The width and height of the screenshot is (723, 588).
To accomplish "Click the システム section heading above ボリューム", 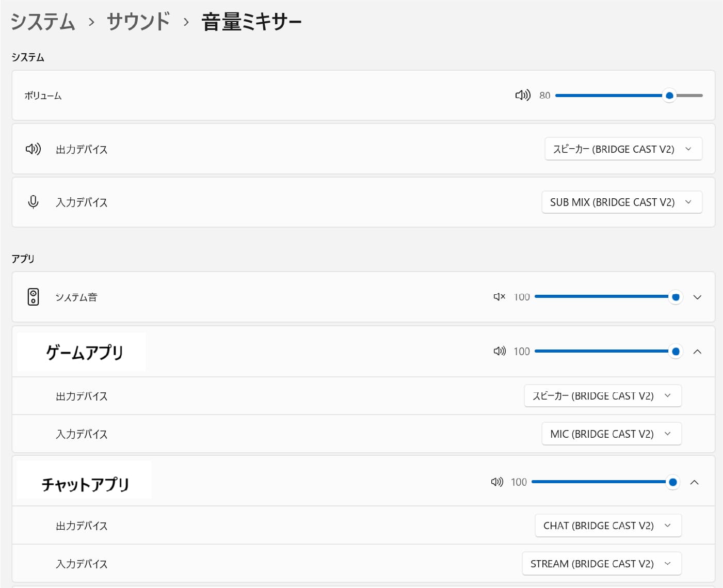I will point(28,57).
